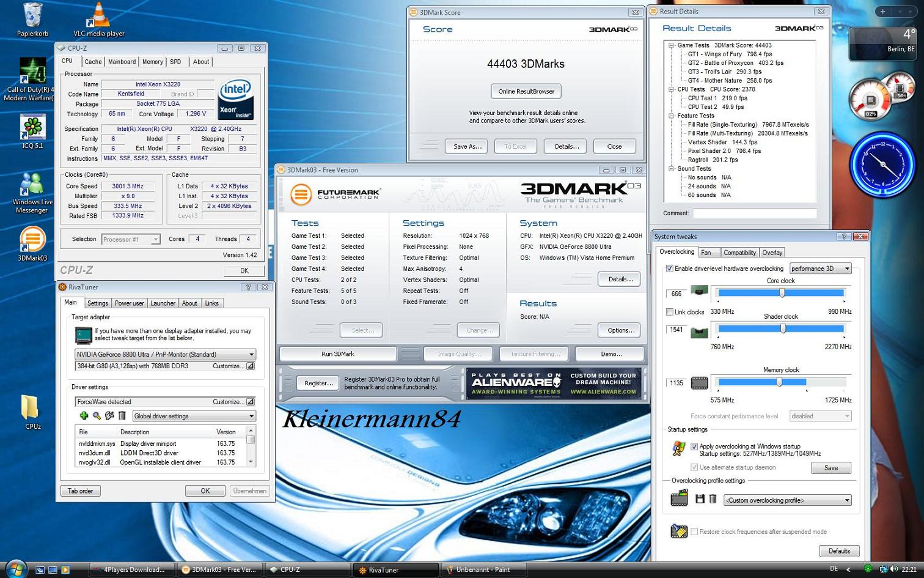Click add driver file plus icon in RivaTuner
The image size is (924, 578).
click(x=84, y=416)
